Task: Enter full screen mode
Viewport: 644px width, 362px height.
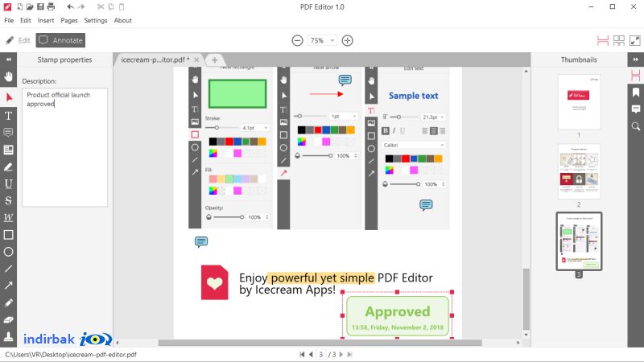Action: (635, 40)
